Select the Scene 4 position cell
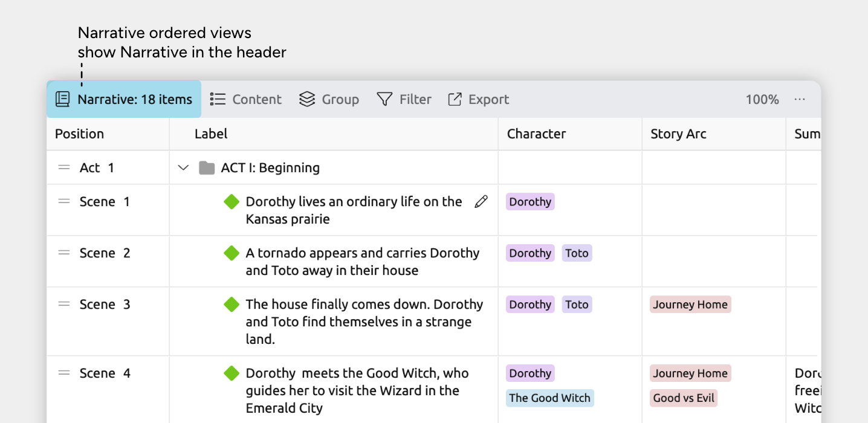This screenshot has width=868, height=423. click(x=108, y=390)
